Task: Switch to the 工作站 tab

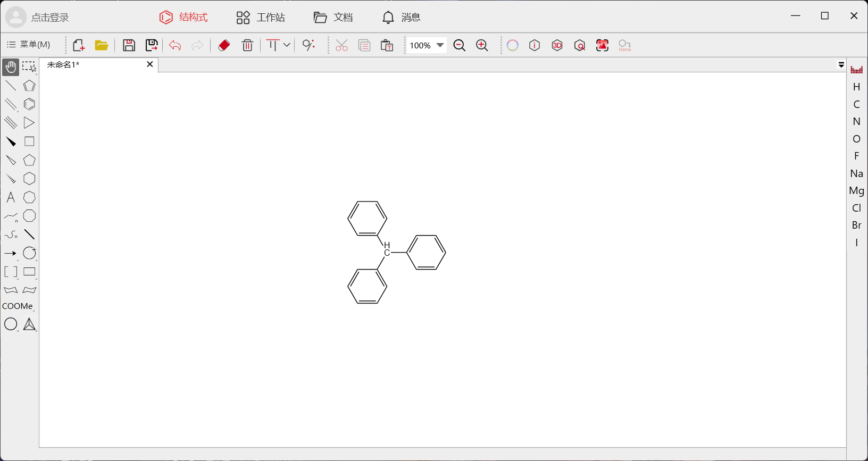Action: (261, 18)
